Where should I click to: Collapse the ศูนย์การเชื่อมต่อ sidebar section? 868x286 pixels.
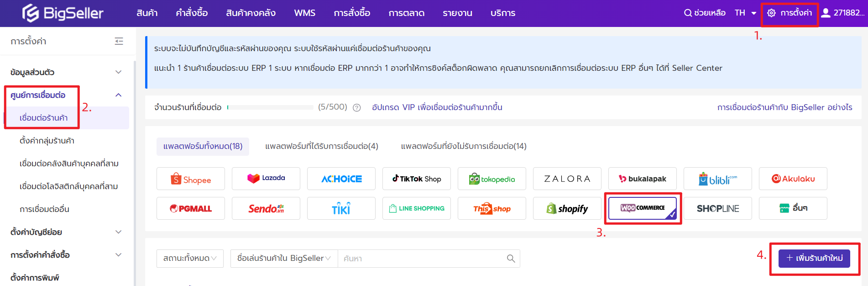(118, 95)
